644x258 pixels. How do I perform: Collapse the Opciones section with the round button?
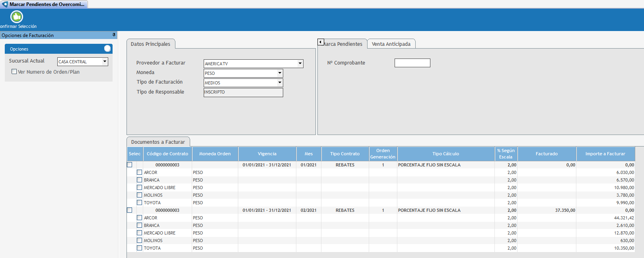tap(107, 49)
